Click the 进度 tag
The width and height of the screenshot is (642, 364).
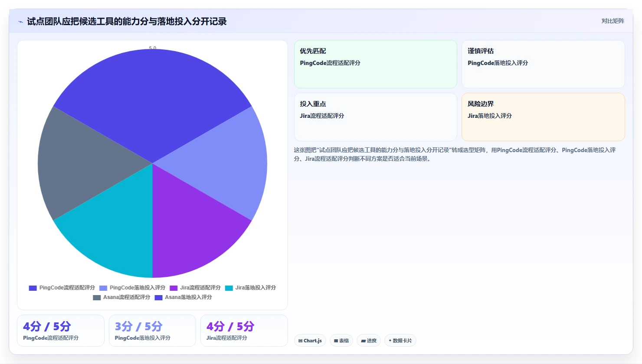coord(369,341)
